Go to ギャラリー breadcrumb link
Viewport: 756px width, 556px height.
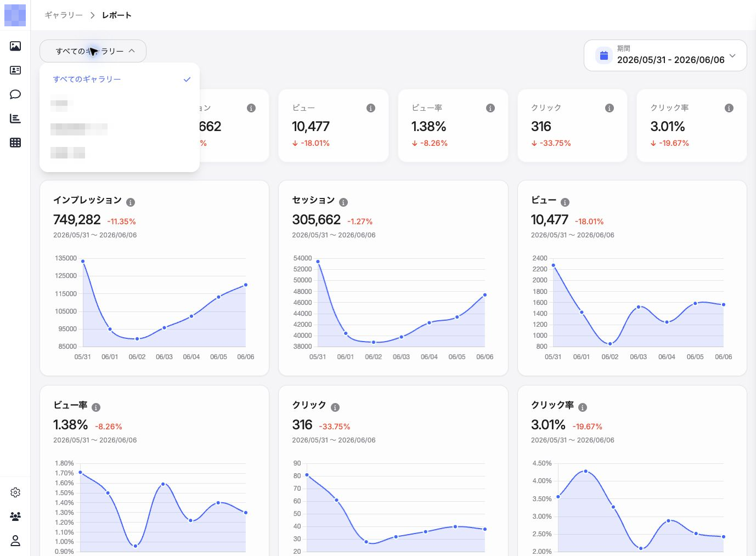64,15
